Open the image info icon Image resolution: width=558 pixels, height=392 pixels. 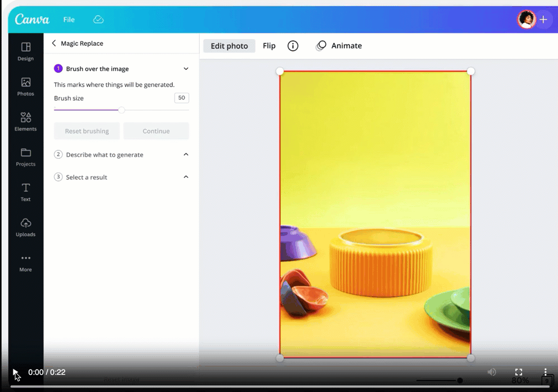click(293, 46)
